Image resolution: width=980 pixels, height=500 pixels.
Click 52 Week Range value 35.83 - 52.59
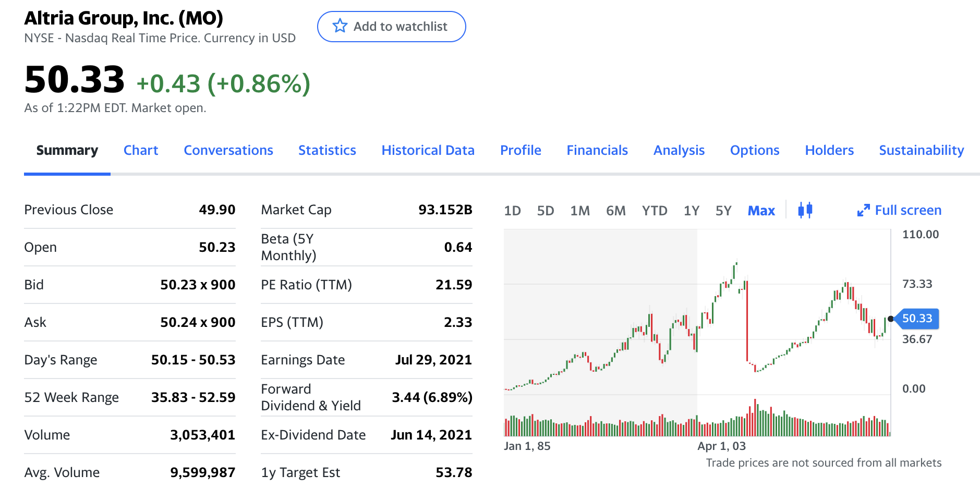(x=193, y=397)
